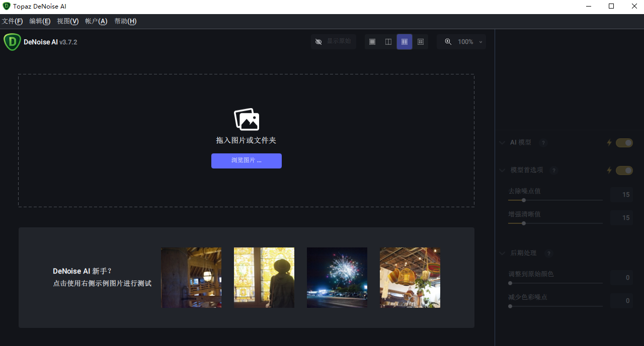Screen dimensions: 644x346
Task: Click the 增强清晰值 value field showing 15
Action: point(621,218)
